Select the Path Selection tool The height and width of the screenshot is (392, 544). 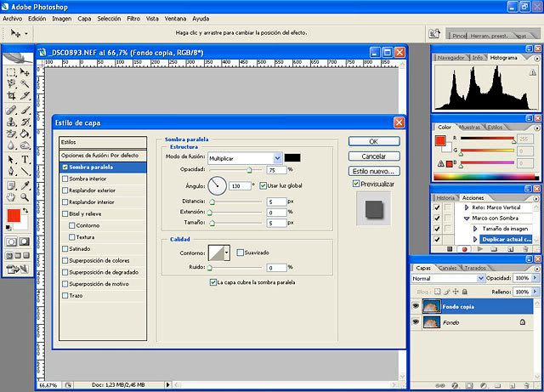click(x=11, y=160)
